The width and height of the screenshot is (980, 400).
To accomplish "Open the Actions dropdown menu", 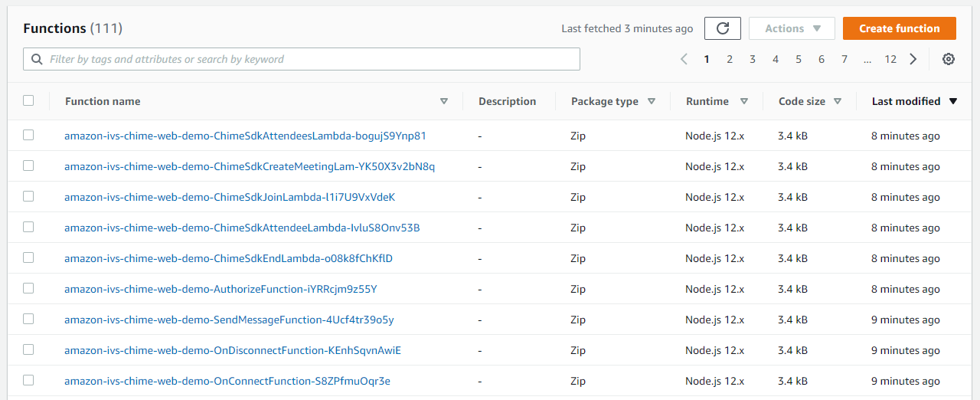I will point(792,28).
